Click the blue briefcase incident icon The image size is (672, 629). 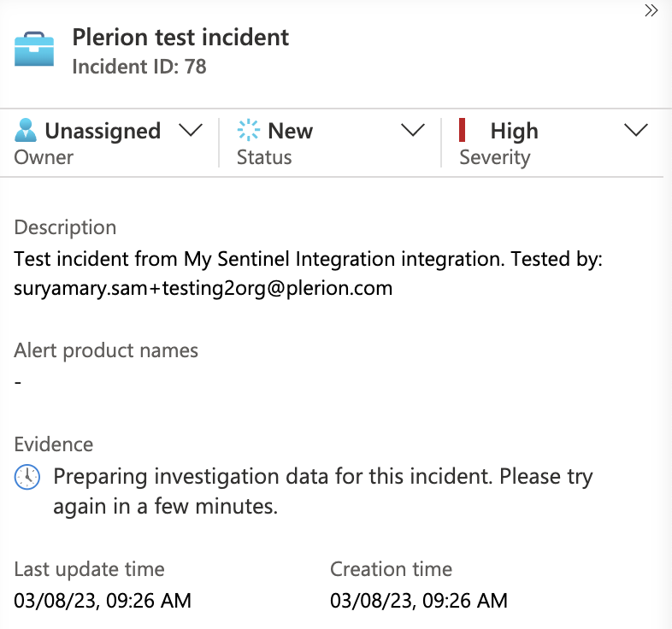(x=34, y=49)
